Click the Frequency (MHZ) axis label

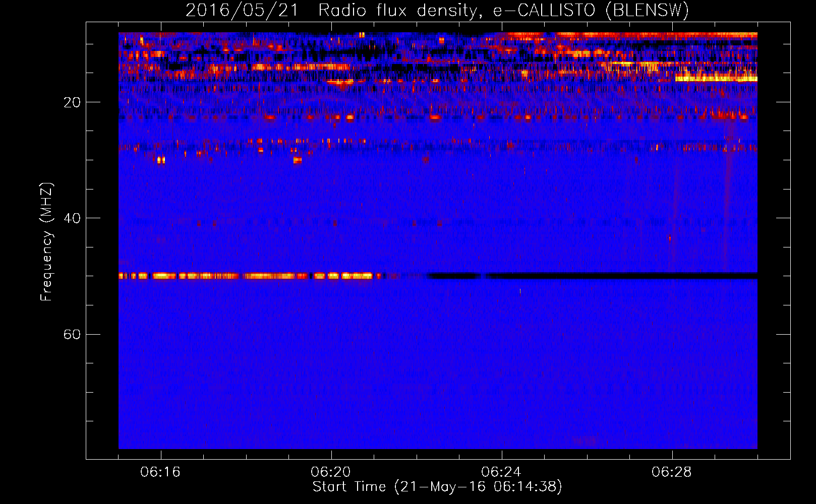[x=46, y=242]
